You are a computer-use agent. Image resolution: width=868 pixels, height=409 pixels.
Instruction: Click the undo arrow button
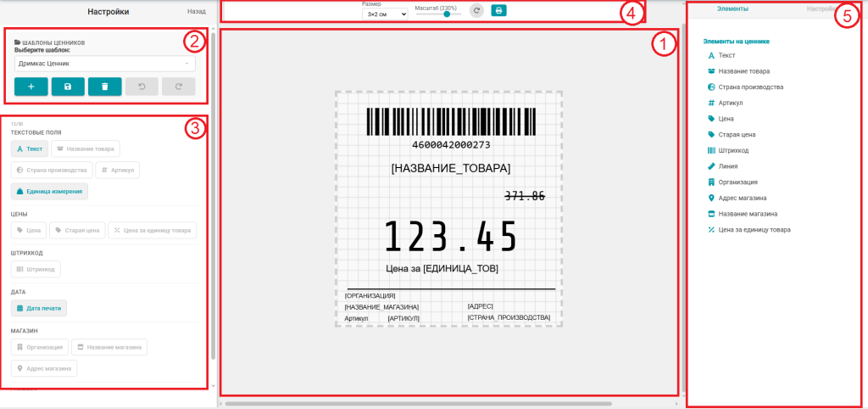[x=142, y=87]
